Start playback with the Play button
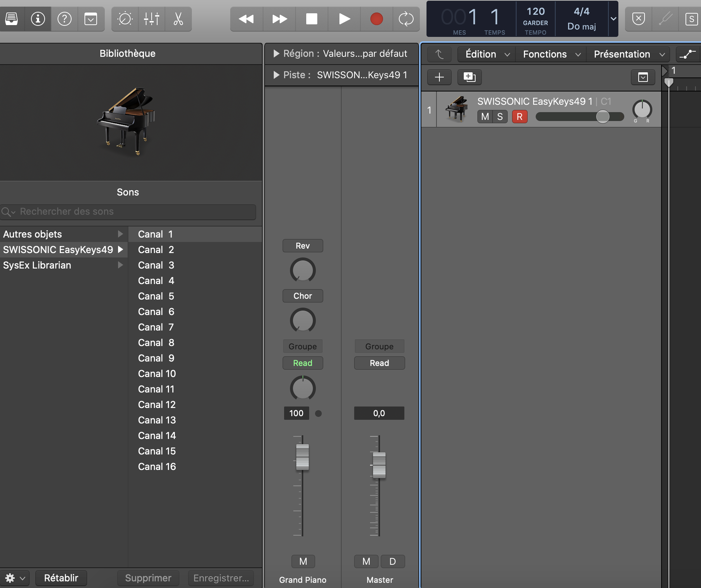 click(x=344, y=19)
